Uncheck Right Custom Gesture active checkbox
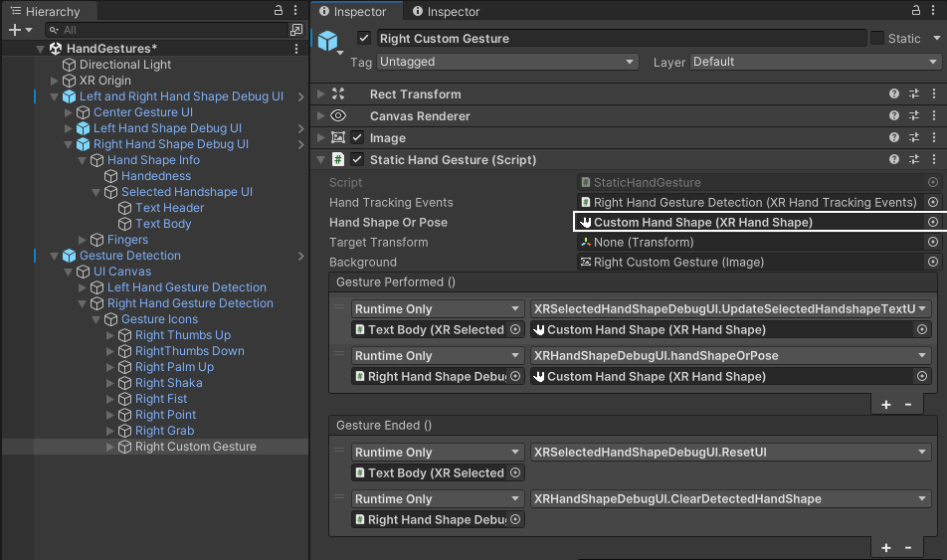Screen dimensions: 947x560 point(364,39)
